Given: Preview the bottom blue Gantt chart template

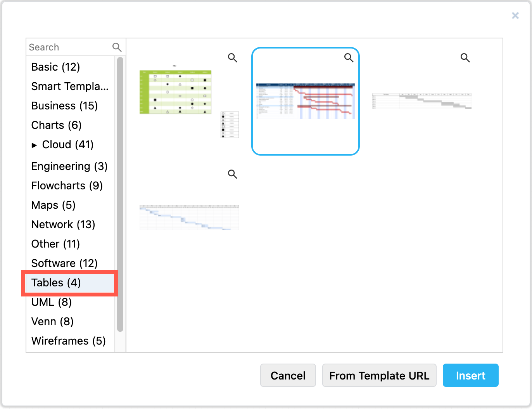Looking at the screenshot, I should [233, 174].
